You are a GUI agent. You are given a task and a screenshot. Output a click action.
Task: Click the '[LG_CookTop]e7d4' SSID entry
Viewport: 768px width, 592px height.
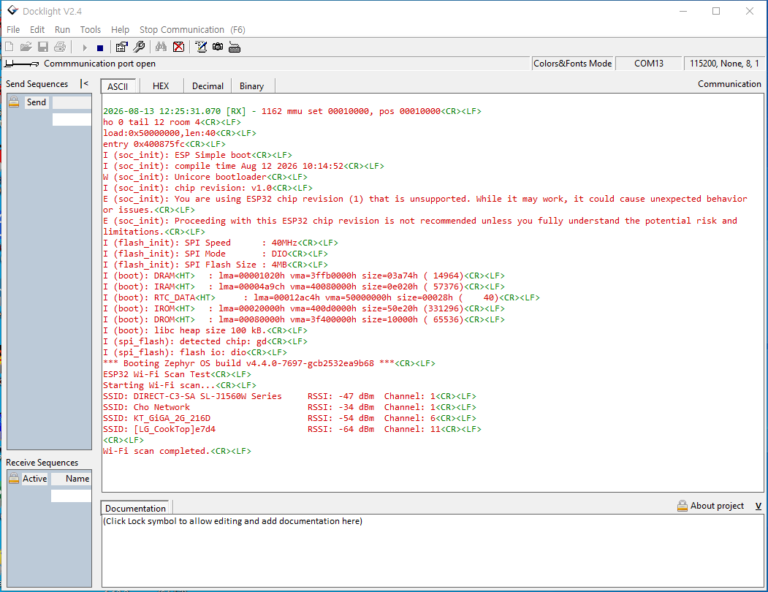coord(174,429)
